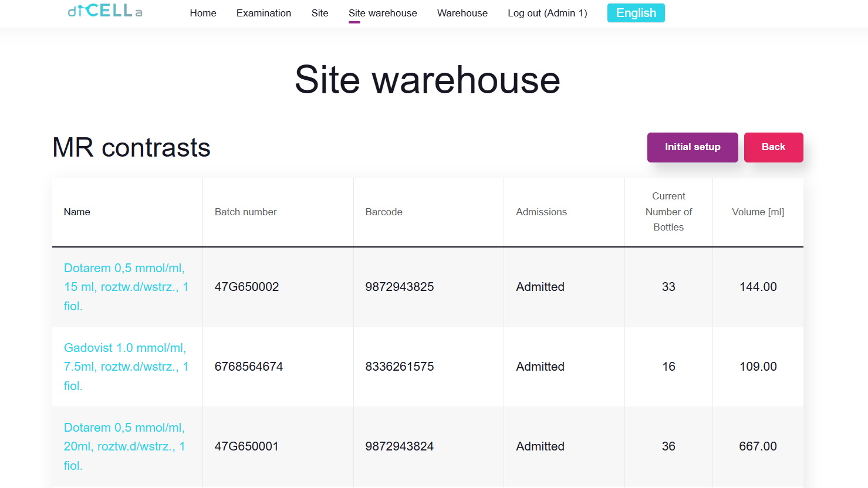Select the Site warehouse menu item

(x=383, y=13)
